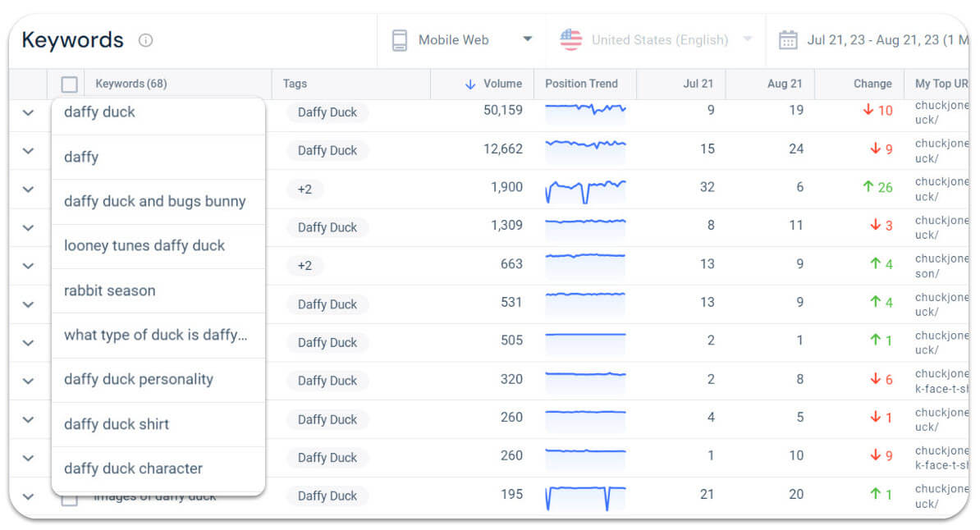Open top URL link in 663 volume row
Viewport: 980px width, 530px height.
[x=941, y=267]
